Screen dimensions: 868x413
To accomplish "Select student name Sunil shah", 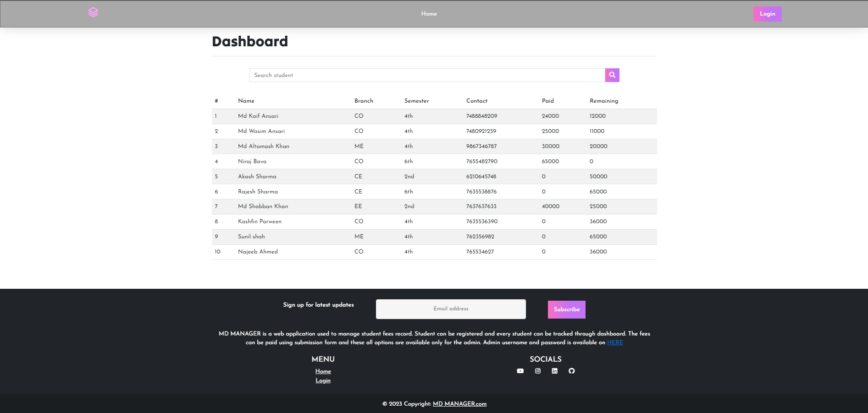I will 251,237.
